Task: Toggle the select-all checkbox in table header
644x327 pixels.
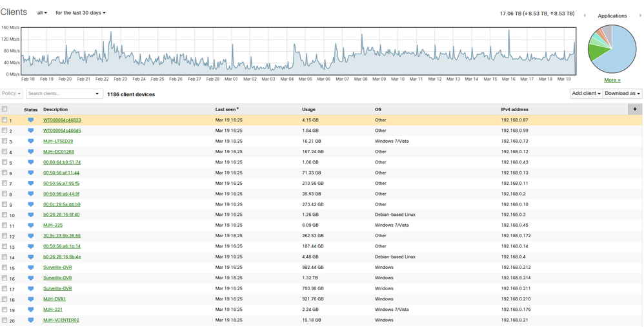Action: 5,109
